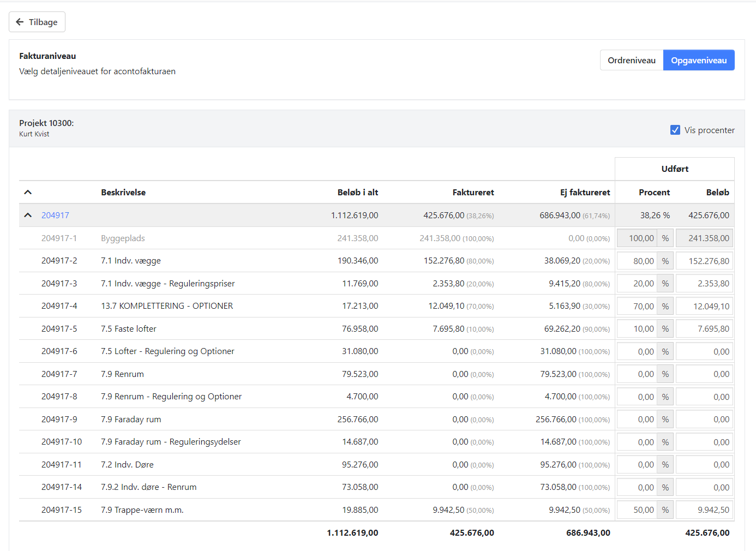Switch to Ordreniveau invoice level
Screen dimensions: 756x551
click(x=631, y=61)
